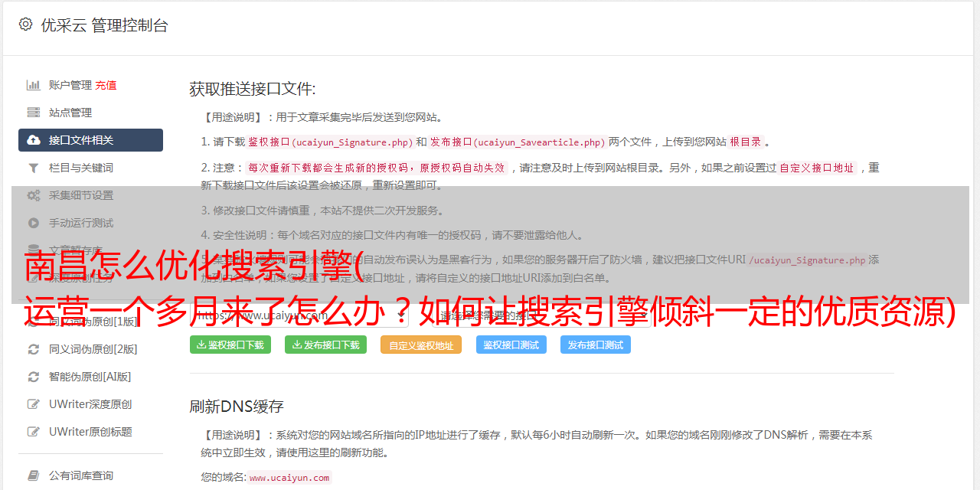The image size is (980, 490).
Task: Click the 优采云 管理控制台 header title
Action: click(104, 25)
